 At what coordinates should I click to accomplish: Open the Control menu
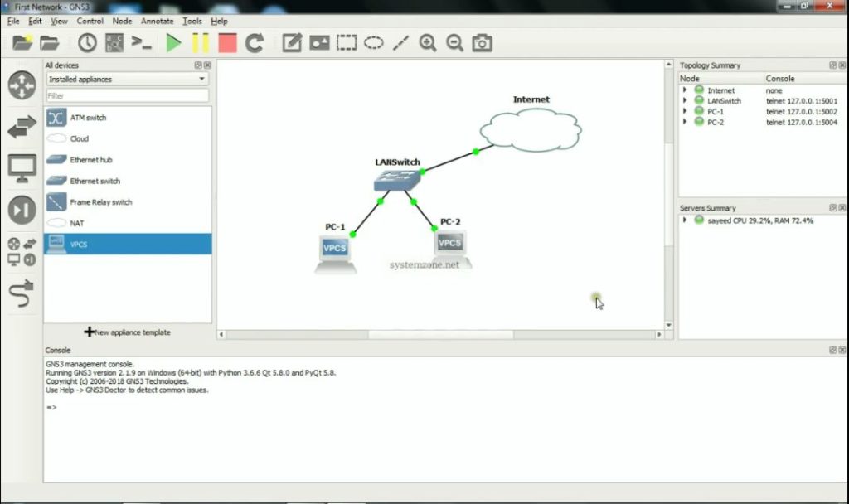pos(90,21)
